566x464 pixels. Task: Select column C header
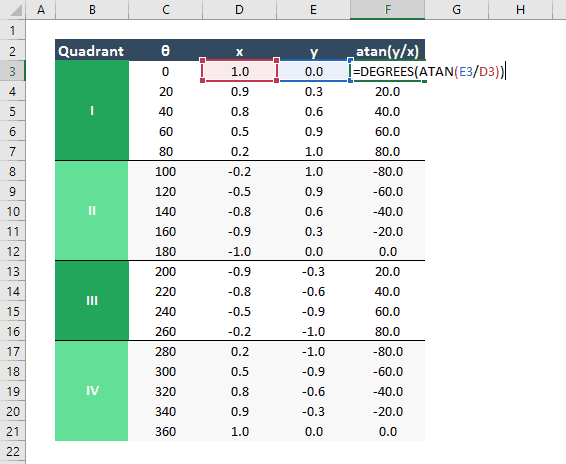[166, 9]
